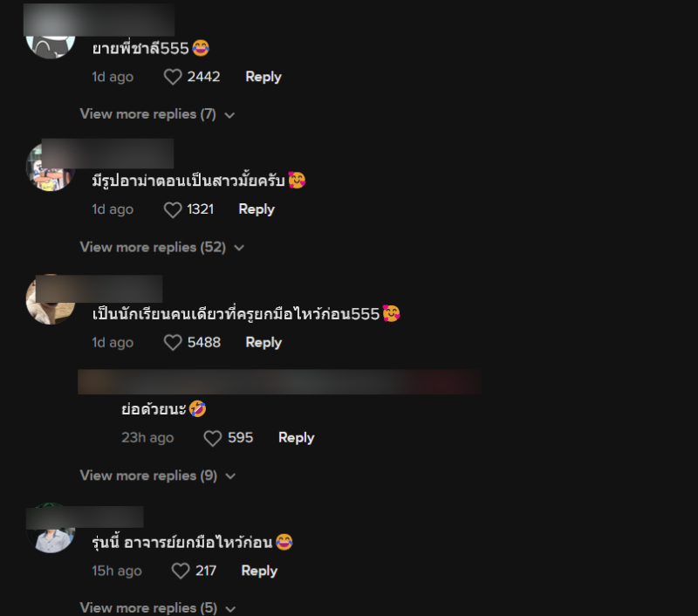698x616 pixels.
Task: Expand View more replies (52)
Action: pos(162,248)
